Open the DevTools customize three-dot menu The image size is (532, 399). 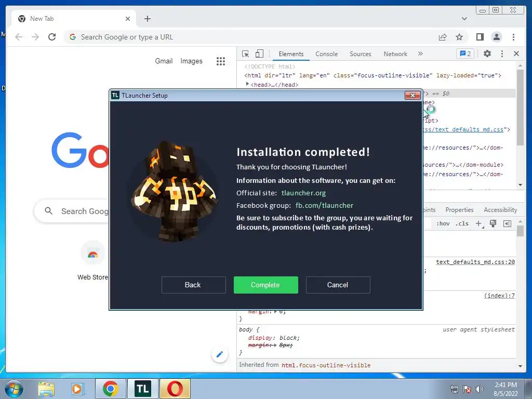(x=502, y=54)
